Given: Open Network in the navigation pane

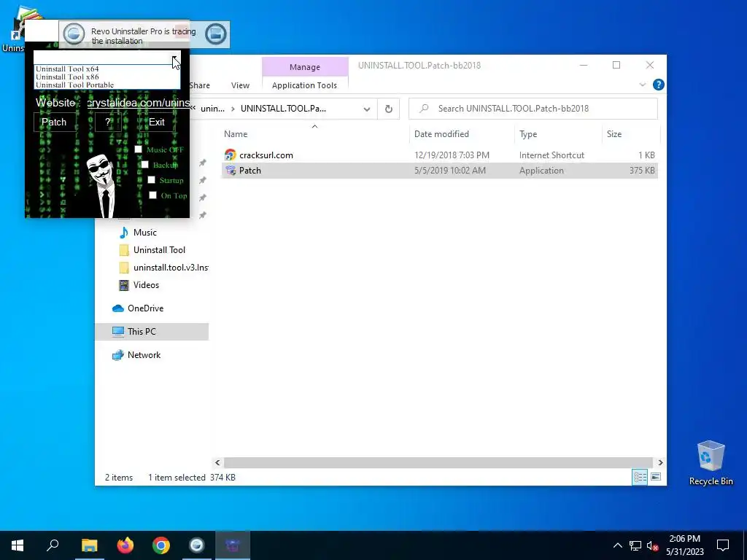Looking at the screenshot, I should pos(144,355).
